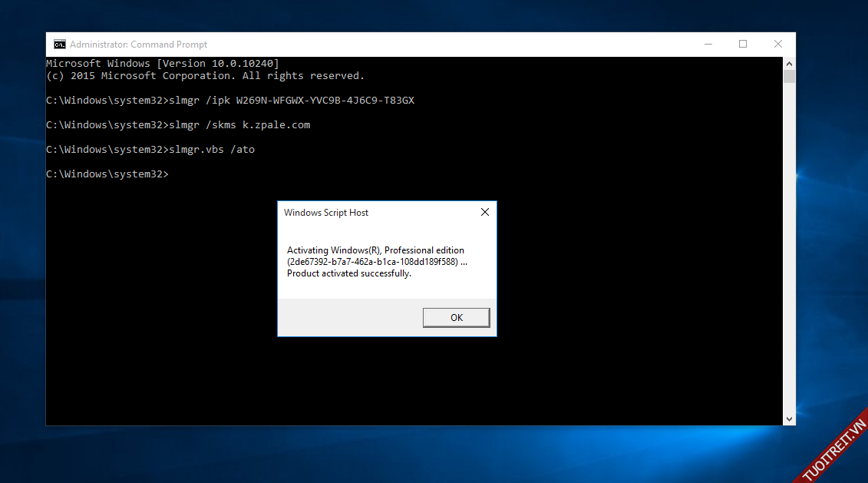Open the Command Prompt system menu icon
The height and width of the screenshot is (483, 868).
[x=59, y=45]
